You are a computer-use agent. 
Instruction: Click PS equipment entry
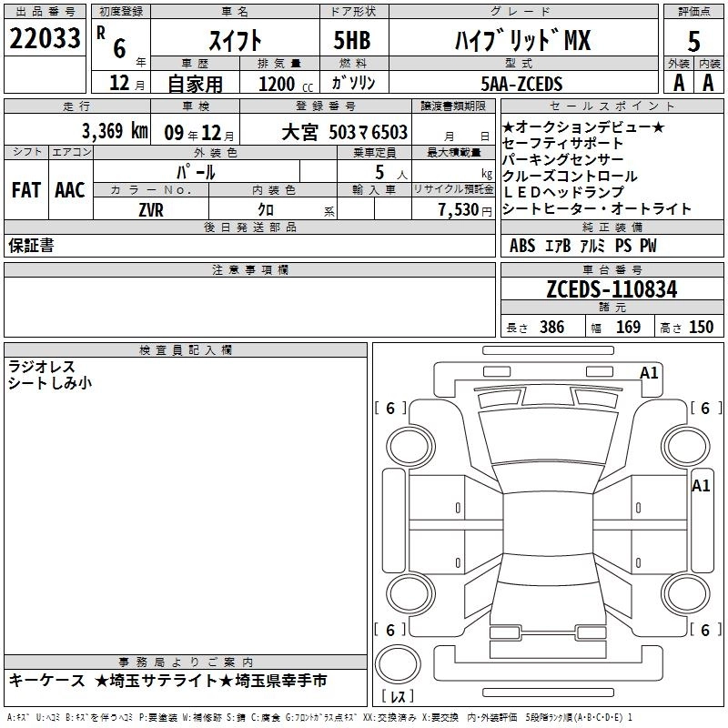coord(623,246)
